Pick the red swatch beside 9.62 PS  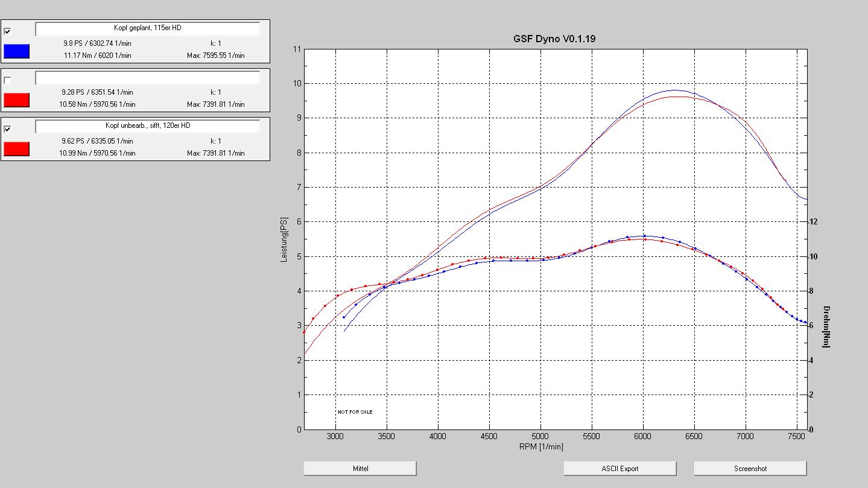[16, 149]
